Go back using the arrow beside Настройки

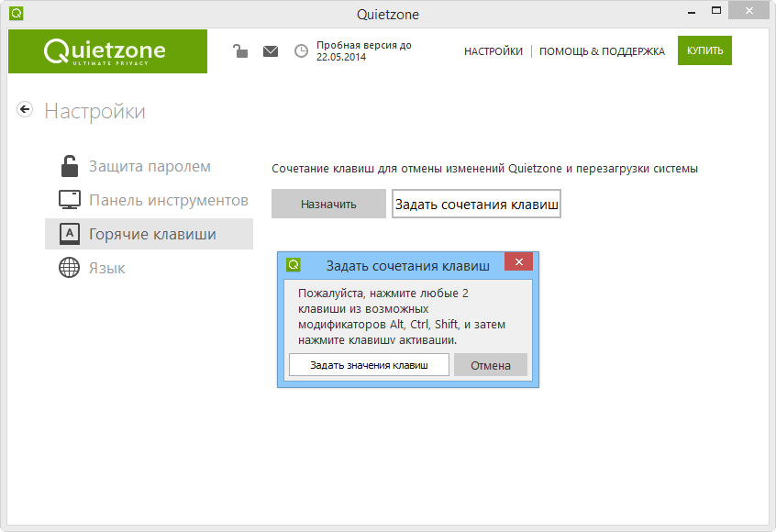[25, 109]
